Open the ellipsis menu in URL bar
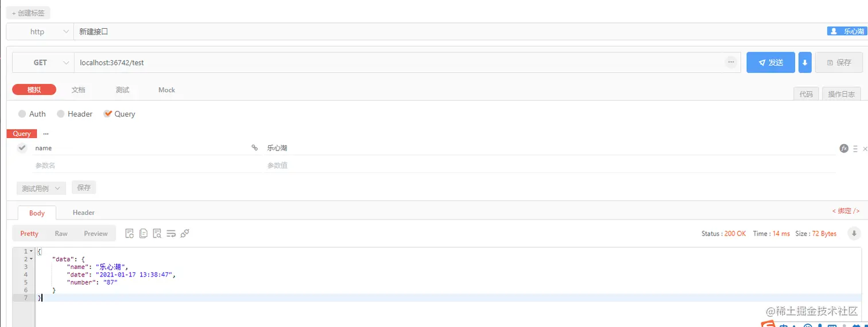The width and height of the screenshot is (868, 327). pos(731,62)
